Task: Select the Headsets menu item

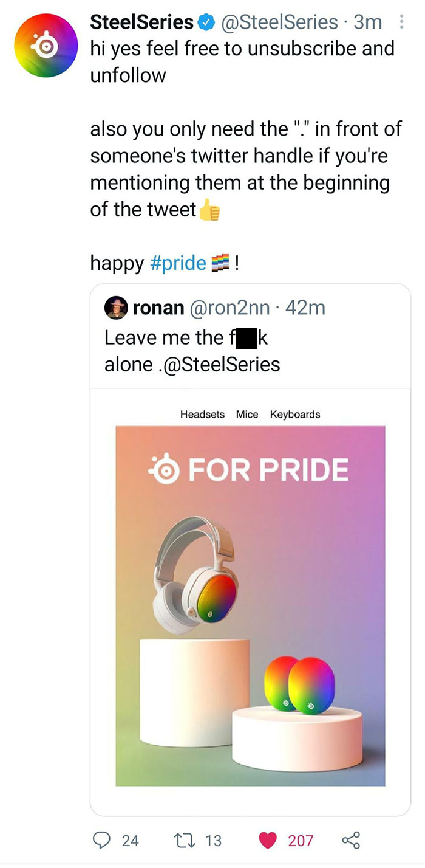Action: coord(202,415)
